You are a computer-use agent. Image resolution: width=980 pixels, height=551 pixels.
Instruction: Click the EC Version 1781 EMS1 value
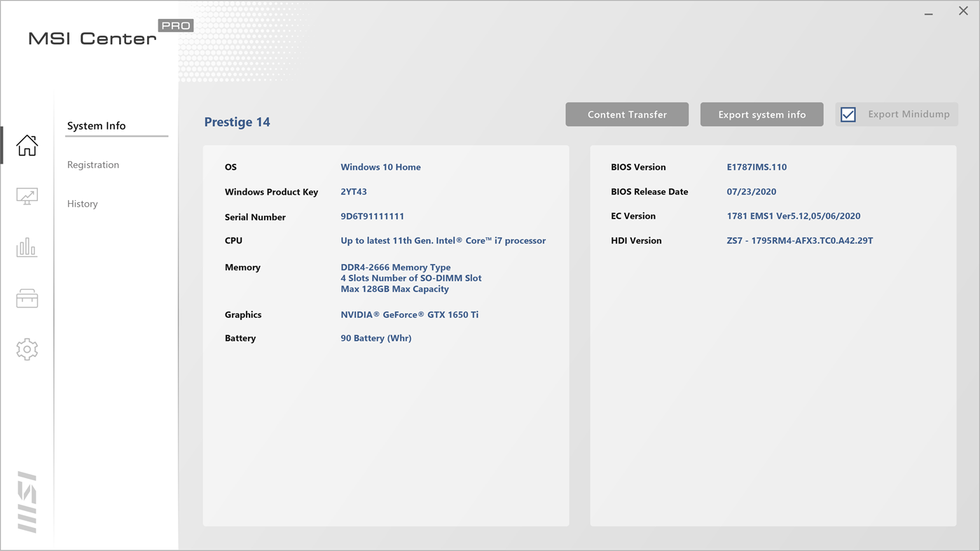[x=794, y=216]
